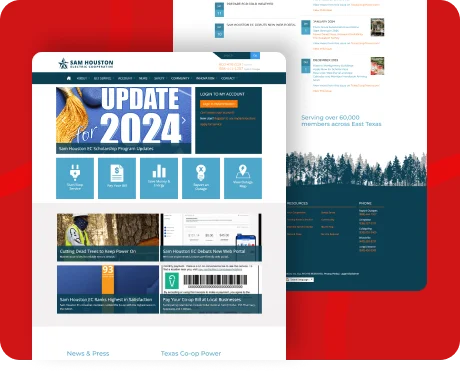Open the CONTACT menu

tap(228, 78)
